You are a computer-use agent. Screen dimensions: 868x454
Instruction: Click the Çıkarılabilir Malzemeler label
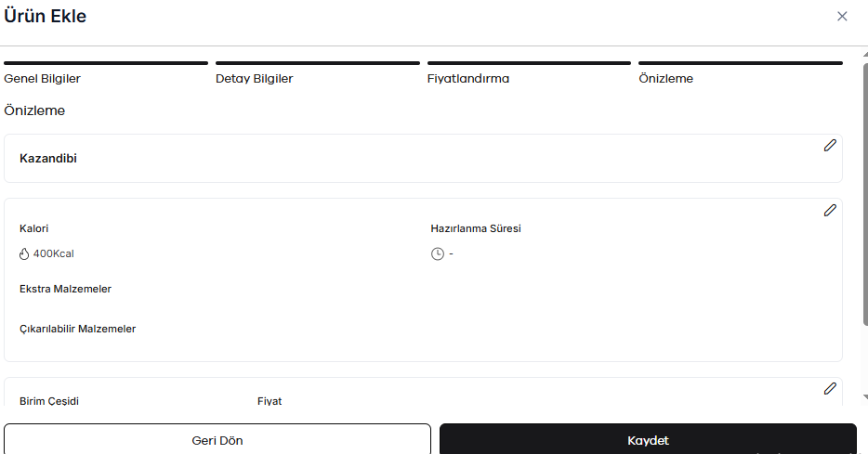(x=77, y=329)
